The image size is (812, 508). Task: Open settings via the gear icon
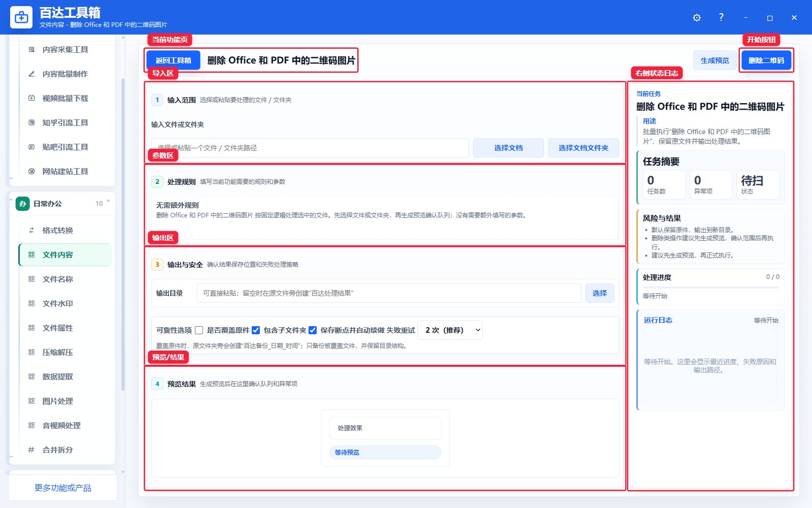click(x=697, y=18)
